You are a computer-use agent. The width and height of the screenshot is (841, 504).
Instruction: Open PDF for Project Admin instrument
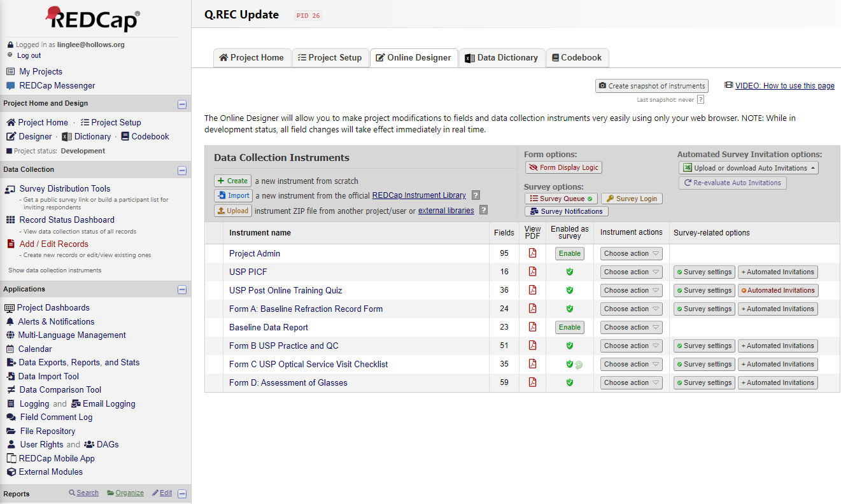532,253
